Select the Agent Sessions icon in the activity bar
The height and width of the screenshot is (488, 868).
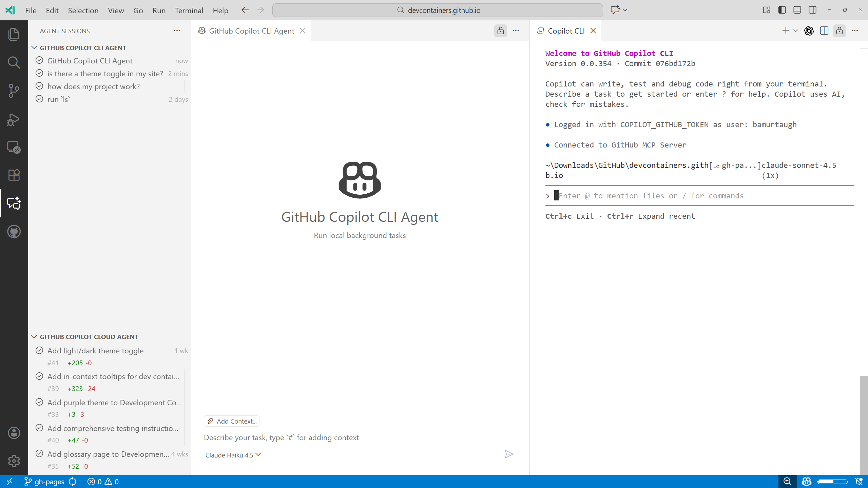click(14, 203)
